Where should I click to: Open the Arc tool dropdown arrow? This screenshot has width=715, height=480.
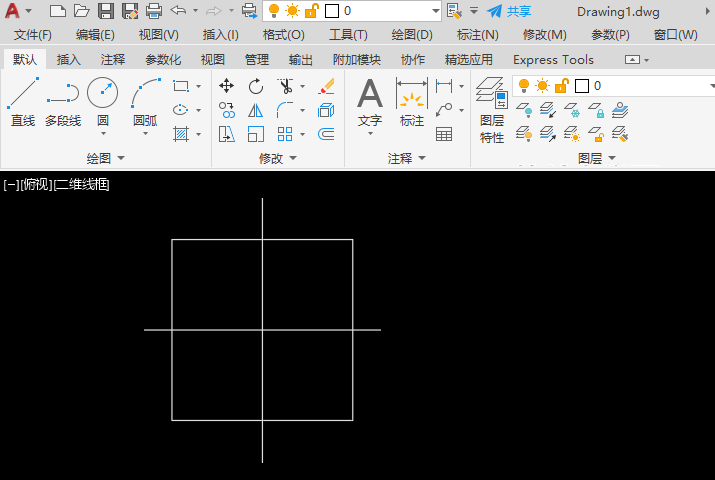[145, 134]
